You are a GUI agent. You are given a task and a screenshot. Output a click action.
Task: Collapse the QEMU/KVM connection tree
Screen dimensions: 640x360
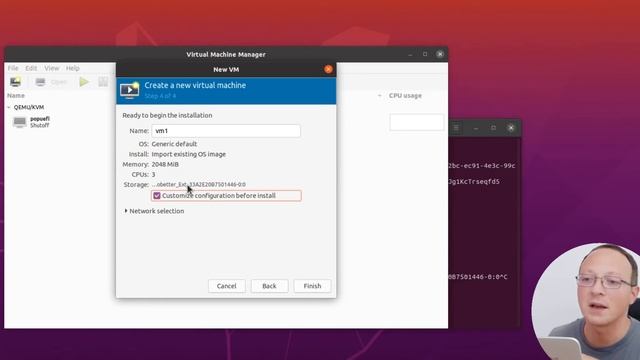(9, 107)
